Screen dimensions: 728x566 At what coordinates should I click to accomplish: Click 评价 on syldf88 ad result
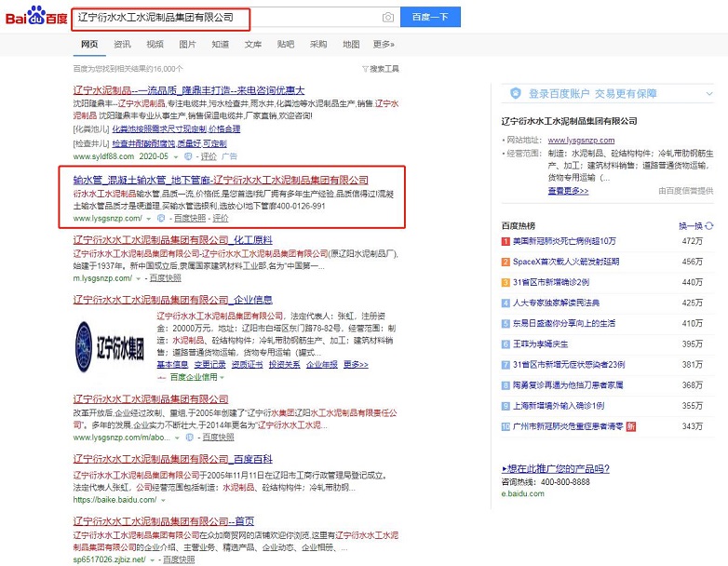point(209,156)
